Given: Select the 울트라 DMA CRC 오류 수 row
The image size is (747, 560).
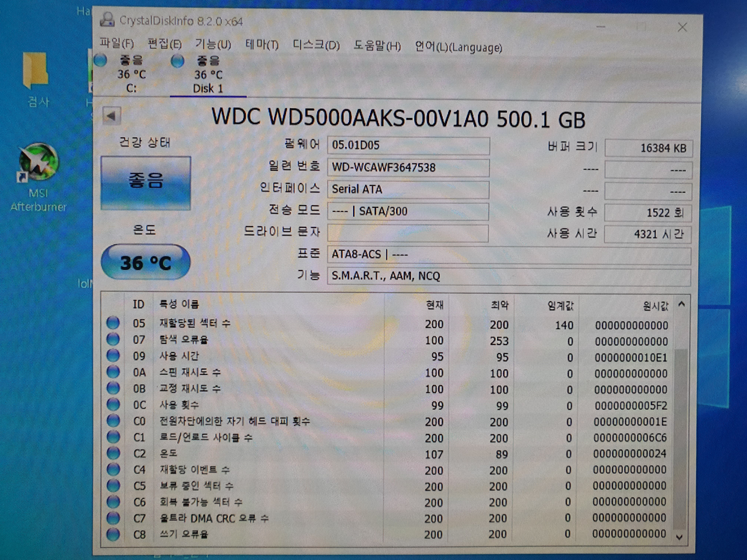Looking at the screenshot, I should (387, 518).
